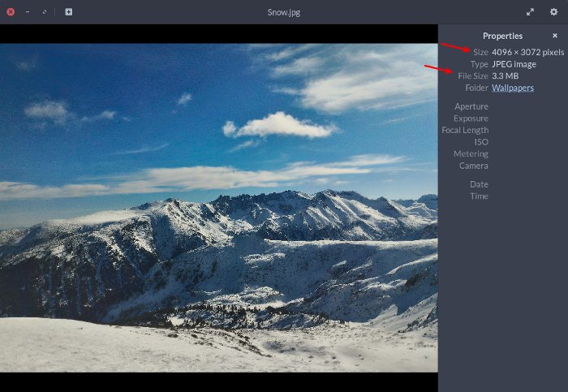This screenshot has height=392, width=568.
Task: Click the Type label
Action: [480, 64]
